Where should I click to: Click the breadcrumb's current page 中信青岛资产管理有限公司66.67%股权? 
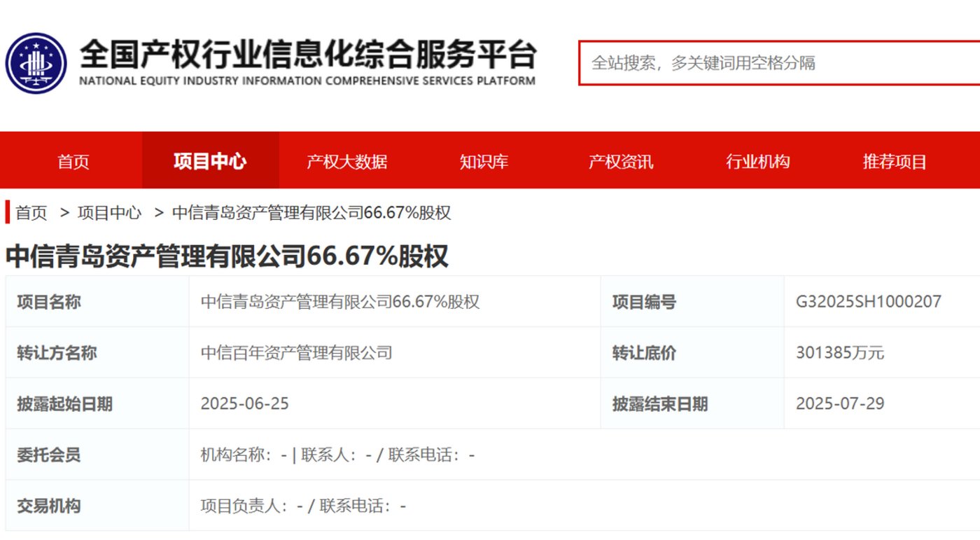click(311, 213)
